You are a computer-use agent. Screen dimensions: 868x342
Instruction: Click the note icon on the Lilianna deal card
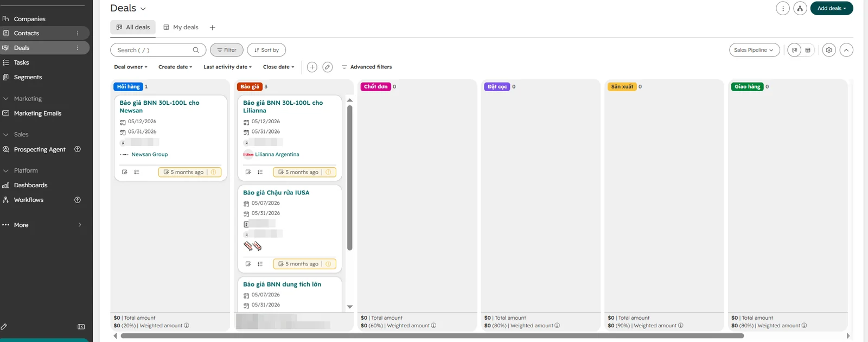click(248, 172)
